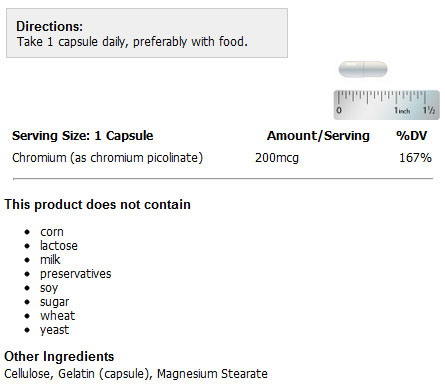Click the inch ruler graphic
This screenshot has width=445, height=387.
pos(387,105)
